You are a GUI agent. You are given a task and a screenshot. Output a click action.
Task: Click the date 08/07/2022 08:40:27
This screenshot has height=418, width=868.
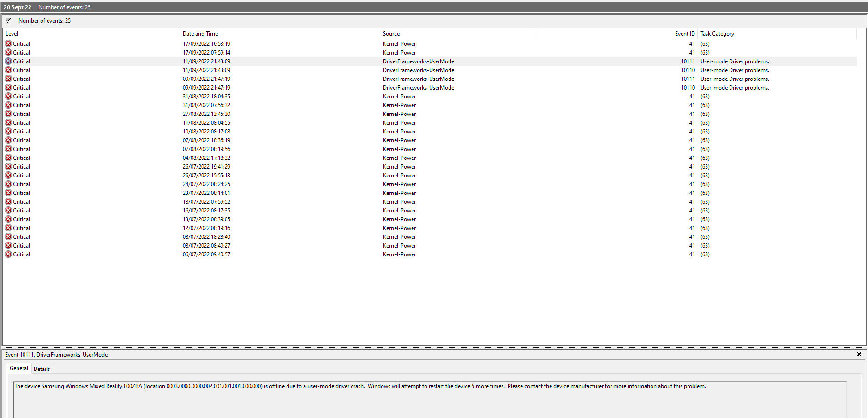tap(206, 246)
